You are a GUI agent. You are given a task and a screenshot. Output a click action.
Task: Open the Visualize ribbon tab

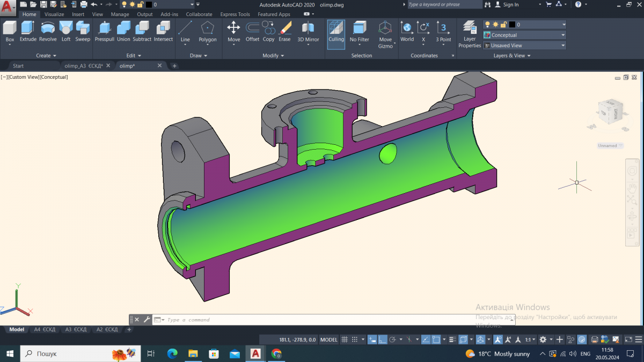pyautogui.click(x=54, y=14)
